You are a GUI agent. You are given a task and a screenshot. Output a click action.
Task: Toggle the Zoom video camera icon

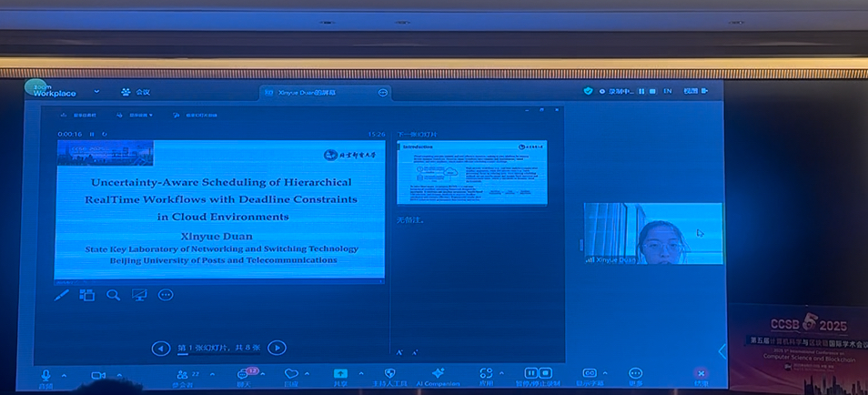(98, 375)
